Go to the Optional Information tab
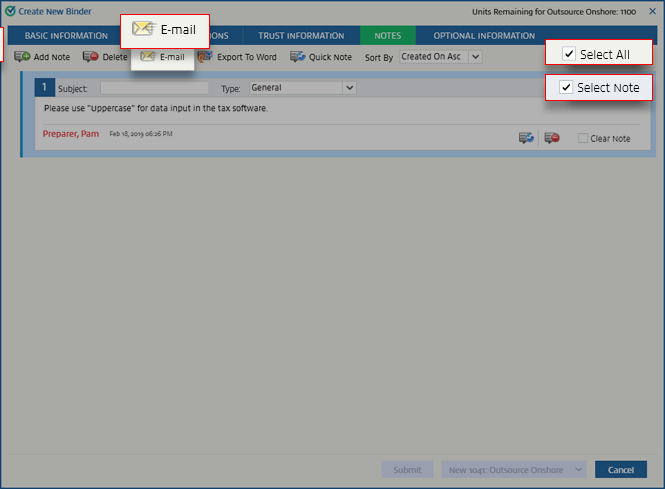This screenshot has height=489, width=665. tap(484, 36)
